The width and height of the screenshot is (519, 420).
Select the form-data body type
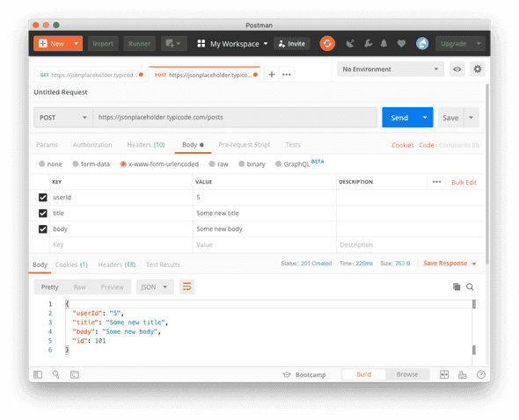(76, 163)
